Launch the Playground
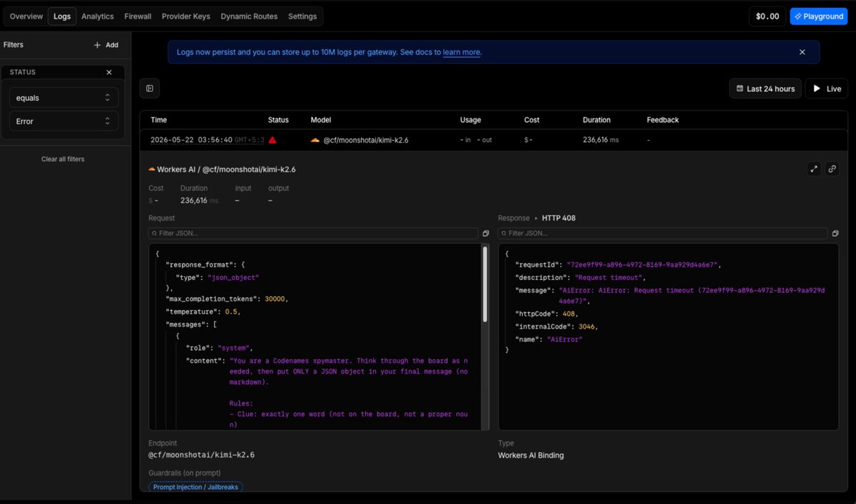856x504 pixels. [x=818, y=16]
